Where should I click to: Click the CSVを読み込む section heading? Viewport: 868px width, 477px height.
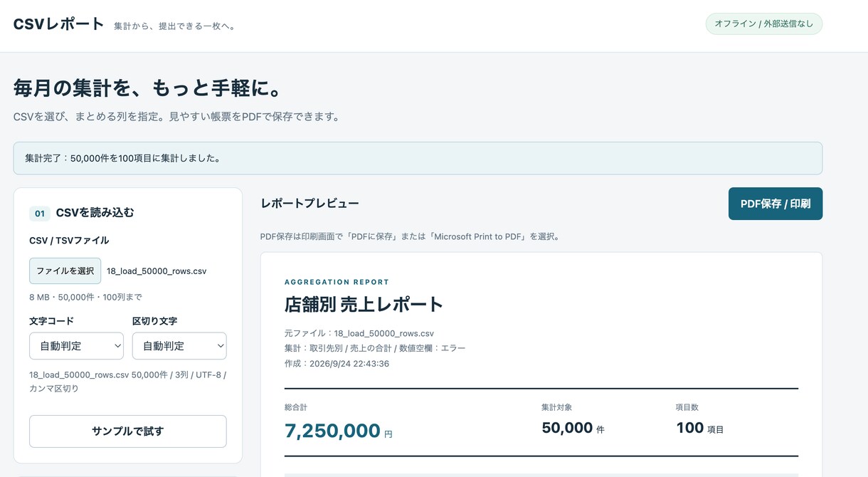tap(95, 213)
